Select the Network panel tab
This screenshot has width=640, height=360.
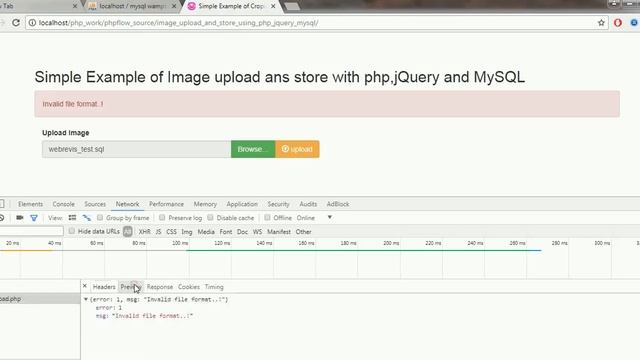click(x=127, y=204)
